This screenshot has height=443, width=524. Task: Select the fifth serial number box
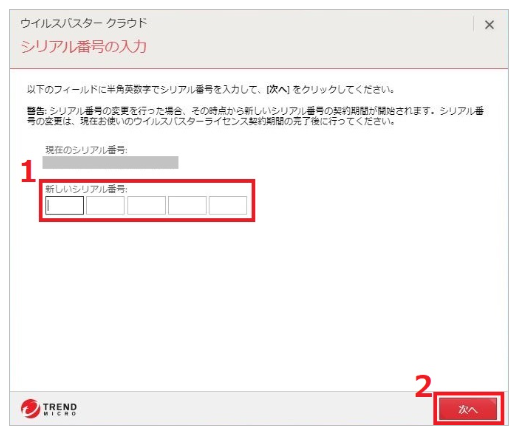point(228,205)
